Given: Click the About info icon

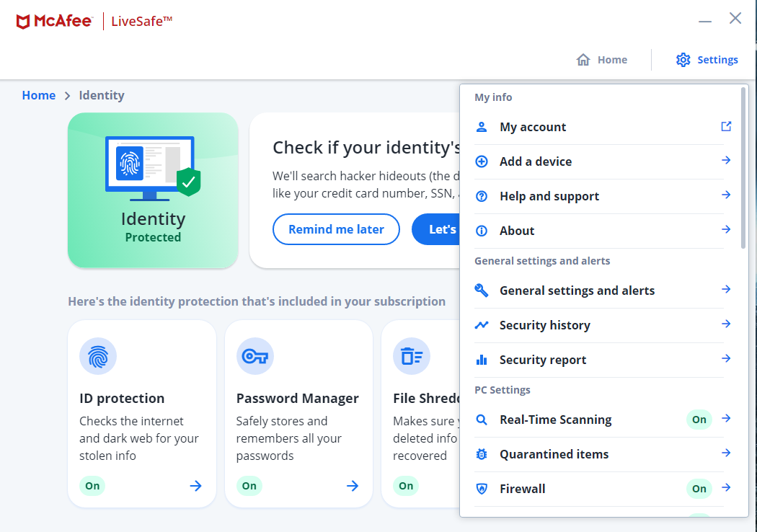Looking at the screenshot, I should click(x=482, y=231).
